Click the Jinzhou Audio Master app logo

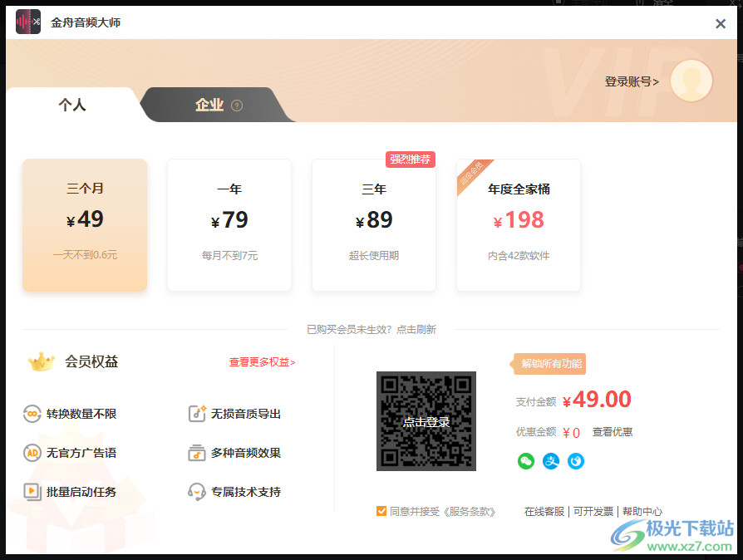coord(28,22)
